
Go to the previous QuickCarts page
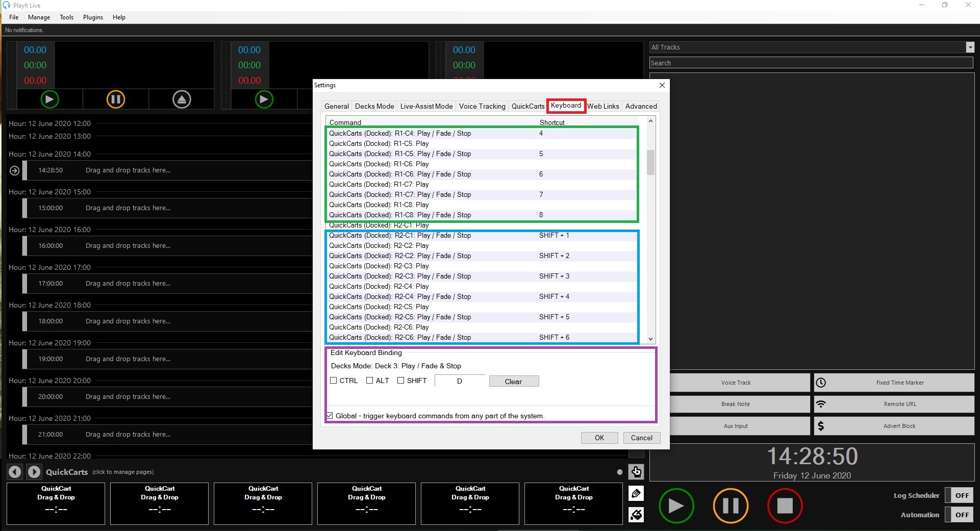[x=15, y=472]
